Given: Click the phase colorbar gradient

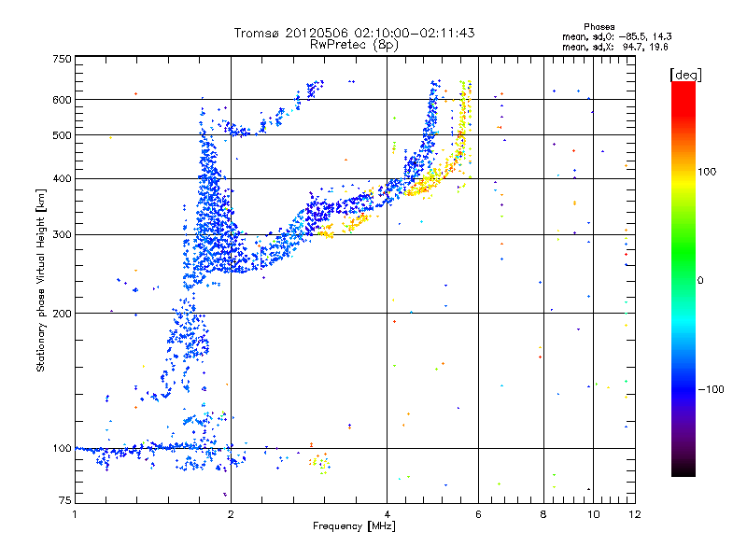Looking at the screenshot, I should tap(684, 279).
